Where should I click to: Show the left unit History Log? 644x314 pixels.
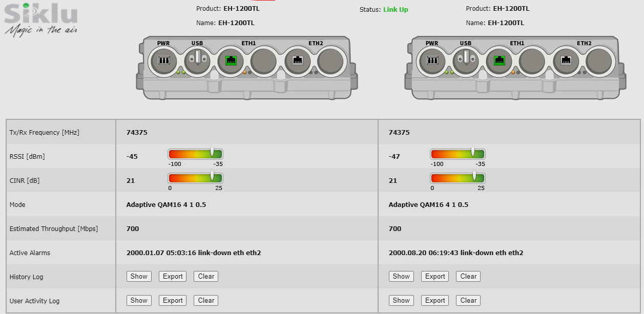[x=139, y=277]
